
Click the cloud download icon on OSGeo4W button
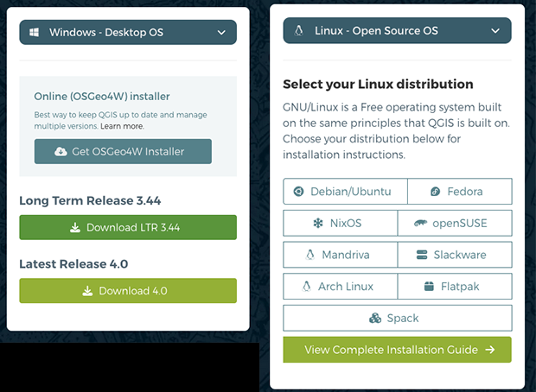(61, 151)
